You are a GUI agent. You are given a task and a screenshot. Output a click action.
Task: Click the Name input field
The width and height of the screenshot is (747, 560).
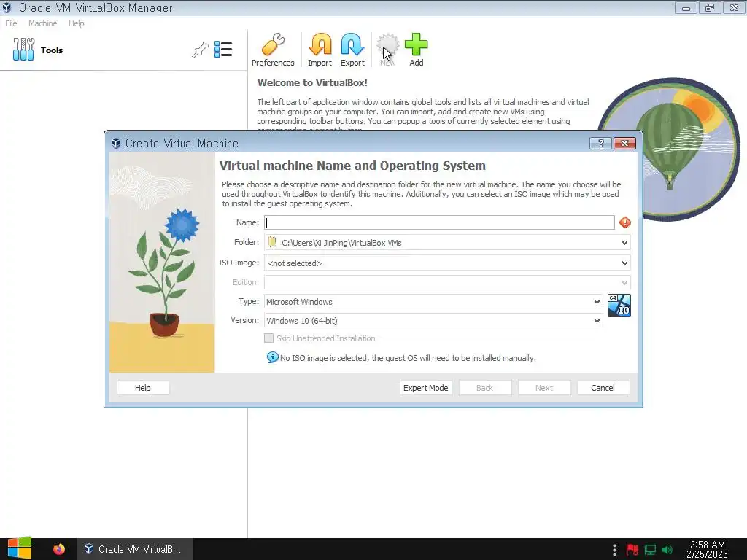tap(439, 222)
